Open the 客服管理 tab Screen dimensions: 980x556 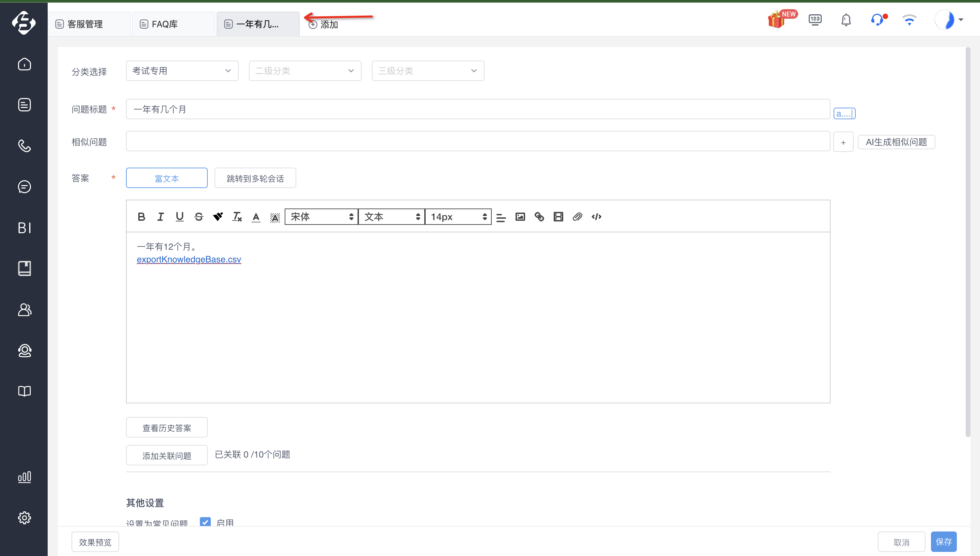coord(89,24)
